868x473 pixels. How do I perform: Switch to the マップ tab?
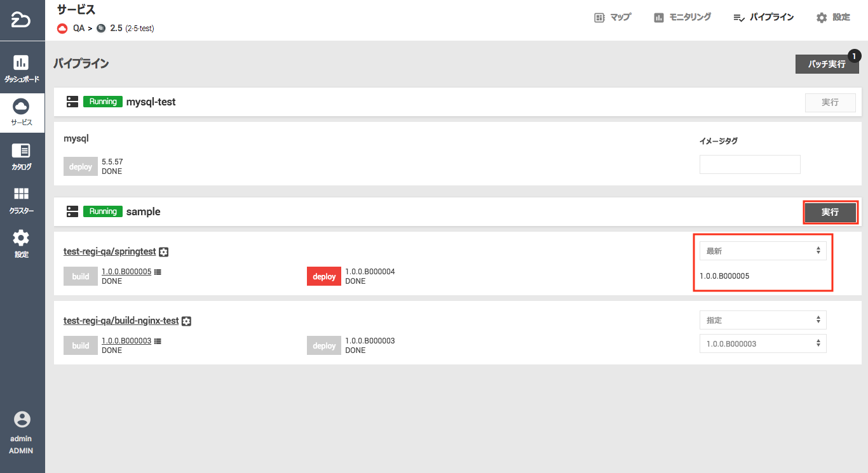click(613, 18)
